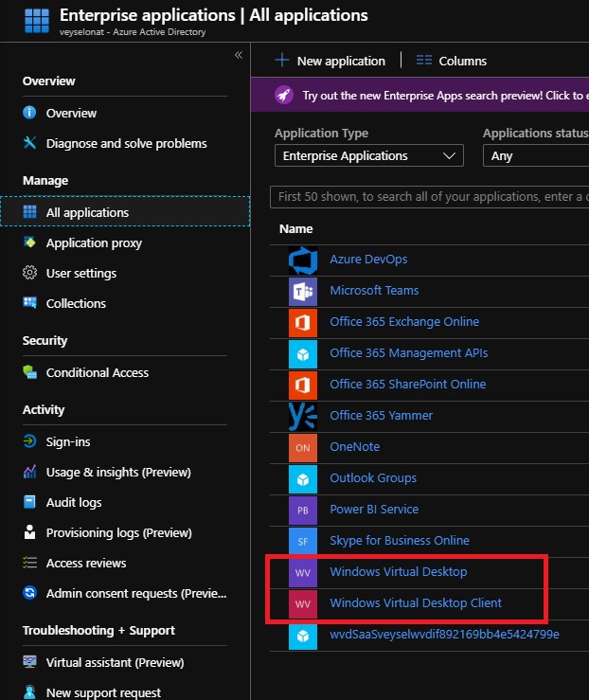Open Virtual assistant (Preview)
The height and width of the screenshot is (700, 589).
tap(115, 662)
